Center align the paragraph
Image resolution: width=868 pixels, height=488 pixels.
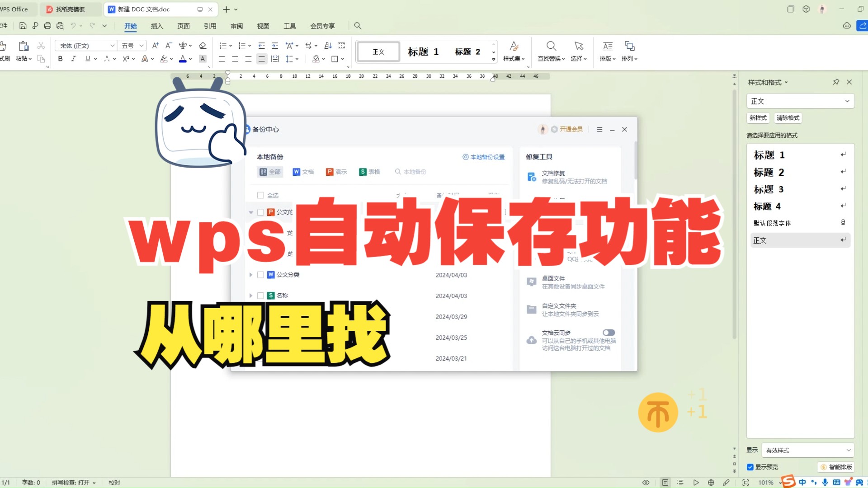pos(235,59)
